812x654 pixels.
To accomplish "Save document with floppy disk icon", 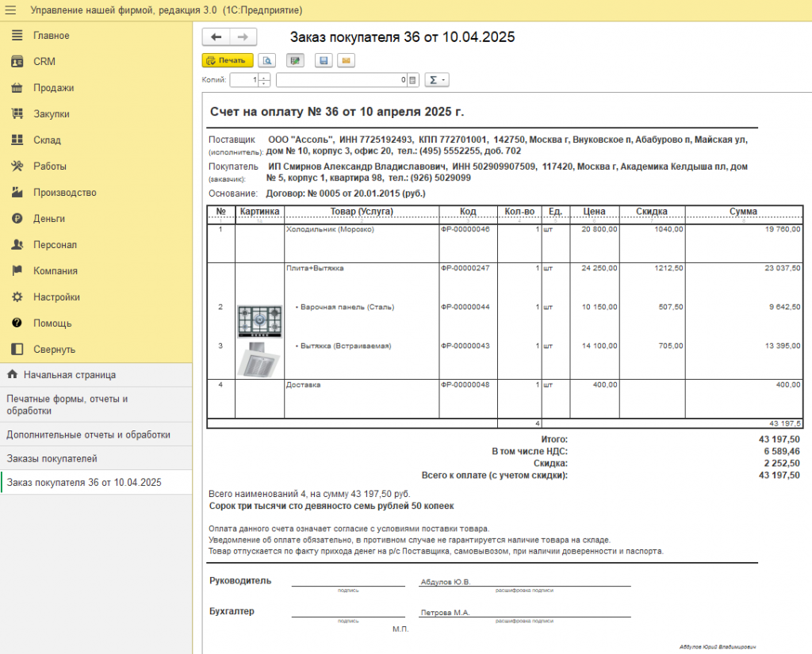I will (x=324, y=60).
